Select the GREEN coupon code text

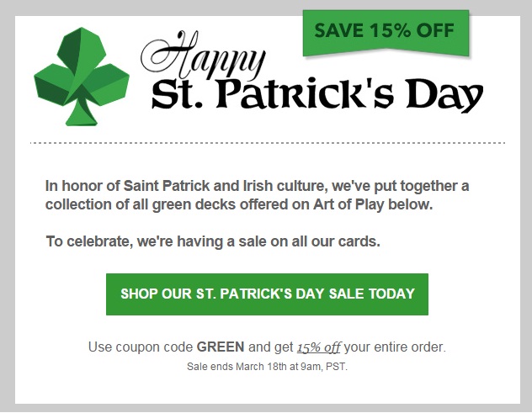point(221,347)
